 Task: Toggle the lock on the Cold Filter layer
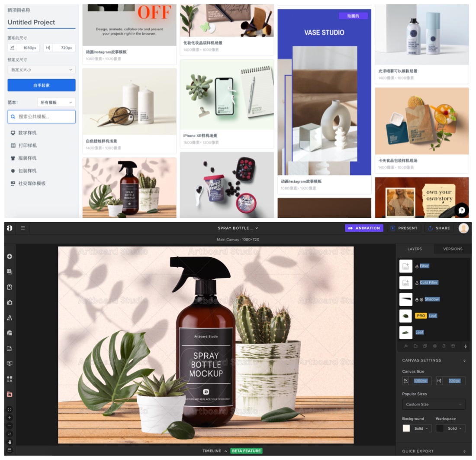[x=417, y=283]
